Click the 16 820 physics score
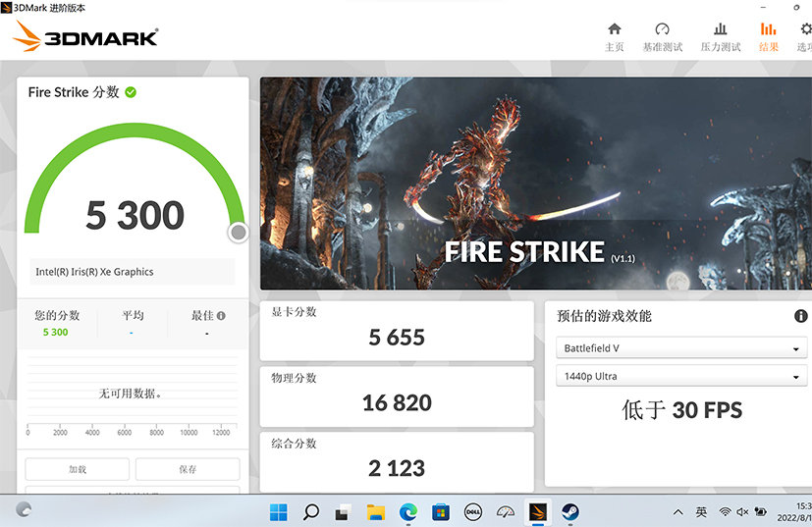 tap(397, 402)
